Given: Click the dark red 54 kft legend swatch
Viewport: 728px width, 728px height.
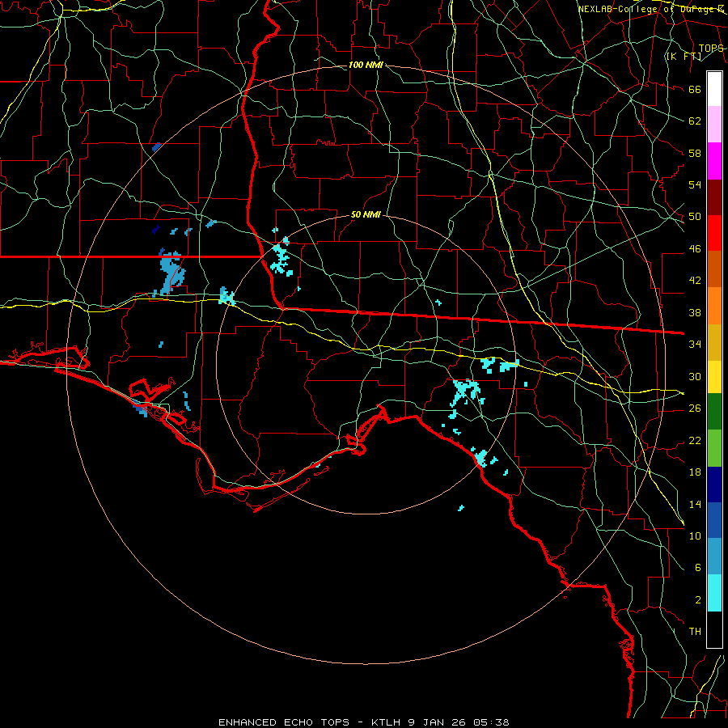Looking at the screenshot, I should click(714, 197).
